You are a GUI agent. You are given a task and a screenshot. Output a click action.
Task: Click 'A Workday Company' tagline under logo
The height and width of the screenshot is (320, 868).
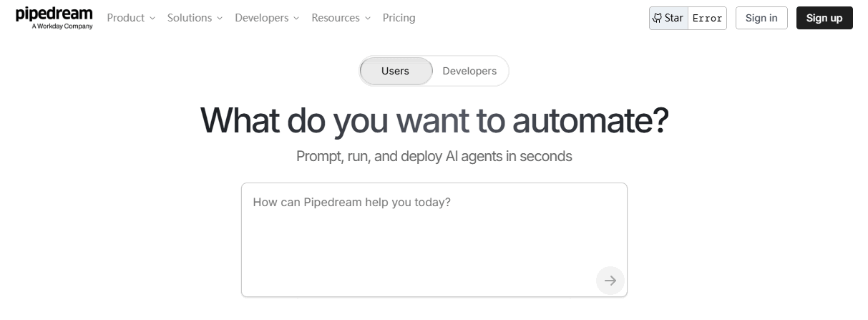(62, 26)
